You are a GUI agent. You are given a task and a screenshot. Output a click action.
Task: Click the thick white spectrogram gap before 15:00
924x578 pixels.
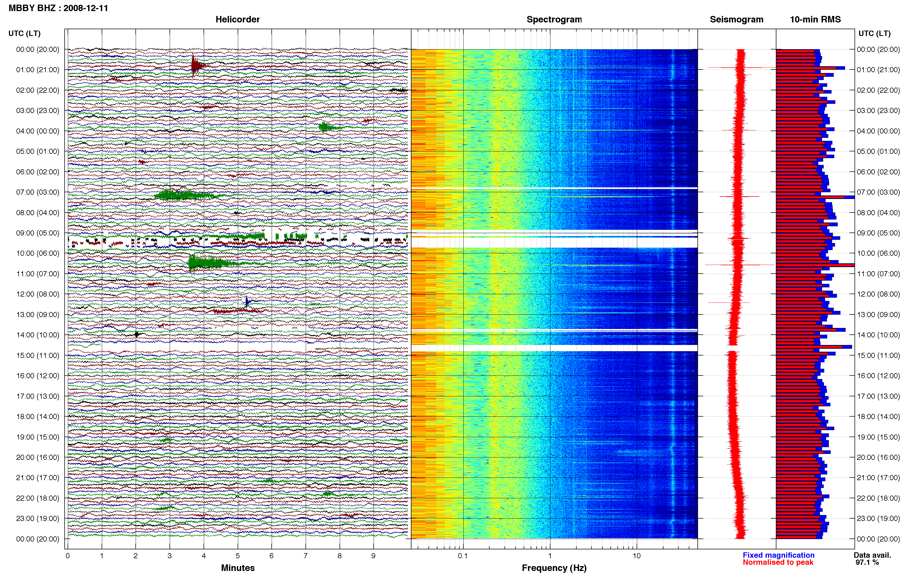(554, 348)
